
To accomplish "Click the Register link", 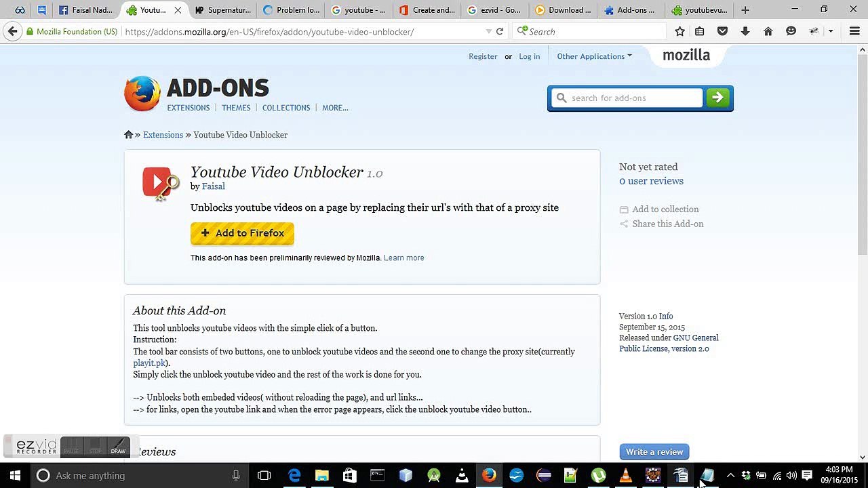I will pyautogui.click(x=483, y=56).
